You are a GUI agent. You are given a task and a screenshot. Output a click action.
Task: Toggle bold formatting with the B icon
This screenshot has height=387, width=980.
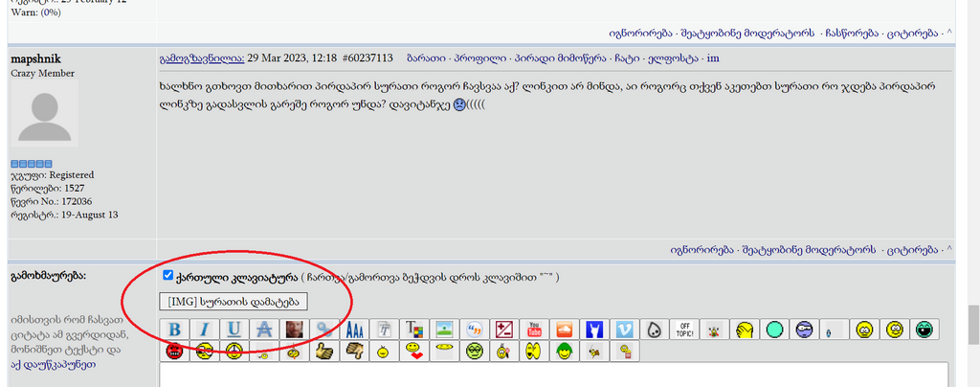tap(175, 330)
